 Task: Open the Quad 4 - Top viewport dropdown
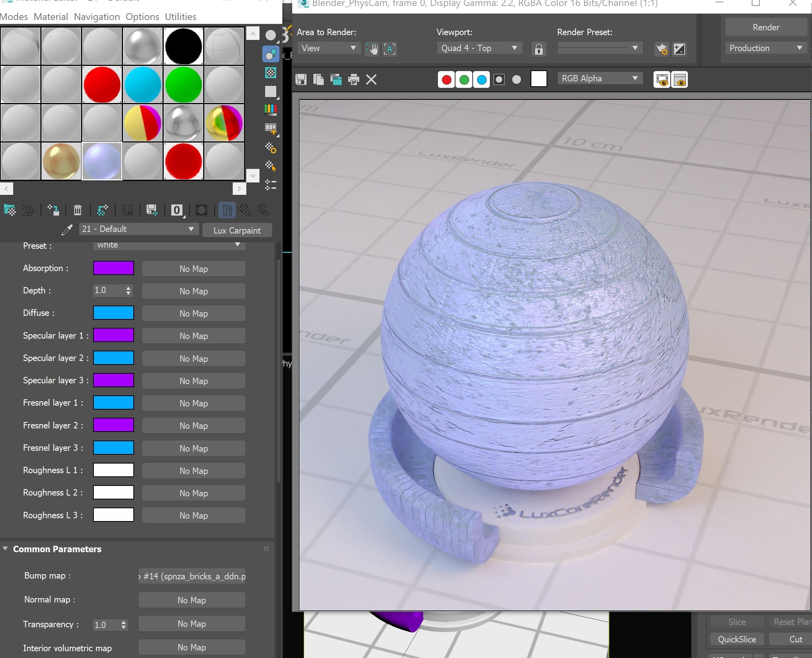479,48
